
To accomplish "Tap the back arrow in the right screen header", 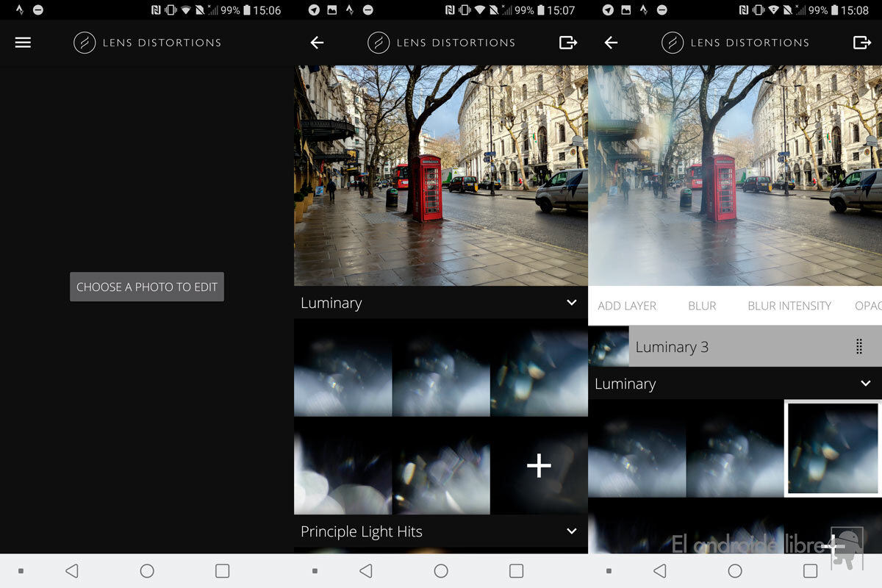I will click(611, 43).
